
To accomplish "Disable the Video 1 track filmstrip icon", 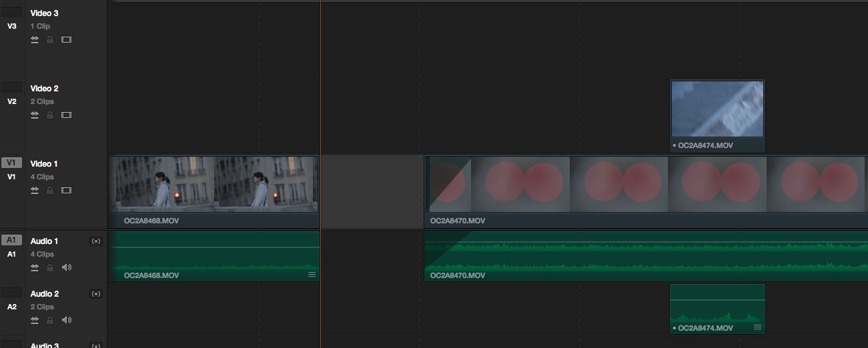I will pos(66,191).
